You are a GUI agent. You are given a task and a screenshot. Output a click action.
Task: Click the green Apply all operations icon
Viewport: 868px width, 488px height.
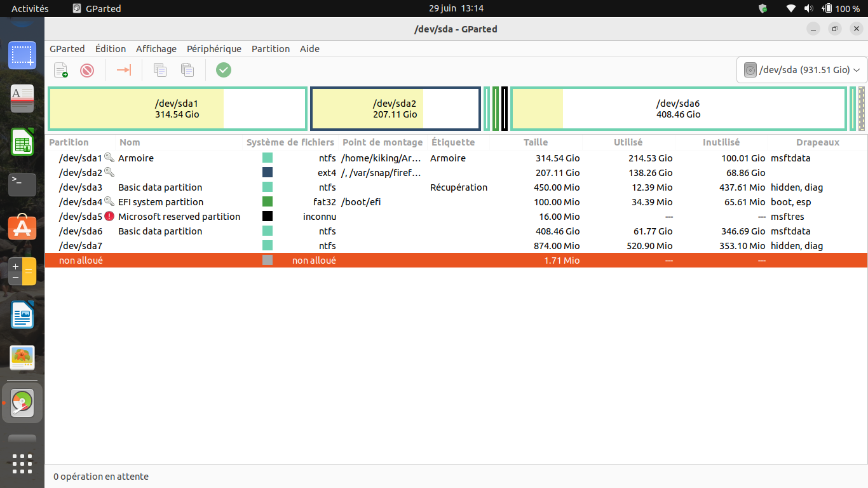(x=224, y=70)
